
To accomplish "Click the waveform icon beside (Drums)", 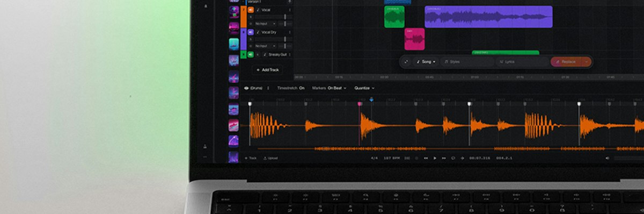I will click(x=246, y=88).
